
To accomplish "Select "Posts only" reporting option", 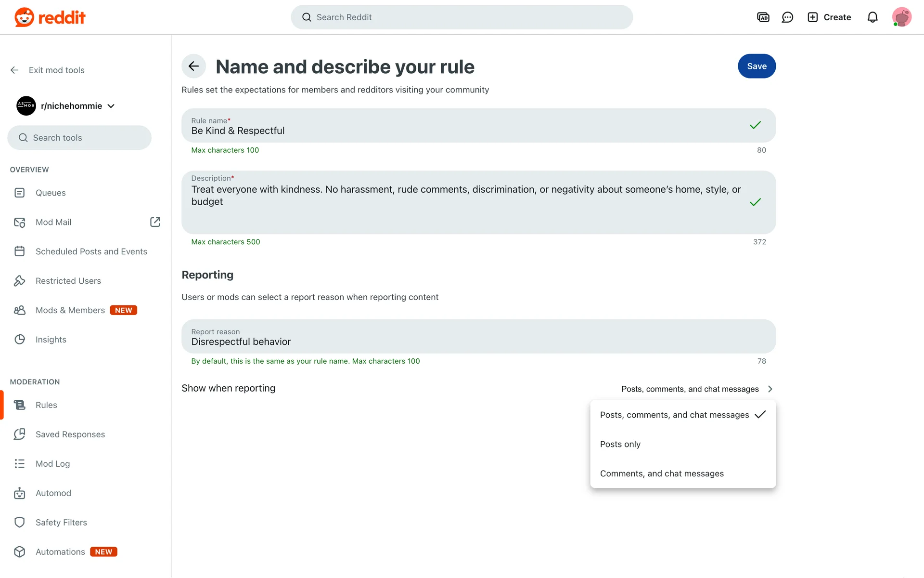I will [620, 444].
